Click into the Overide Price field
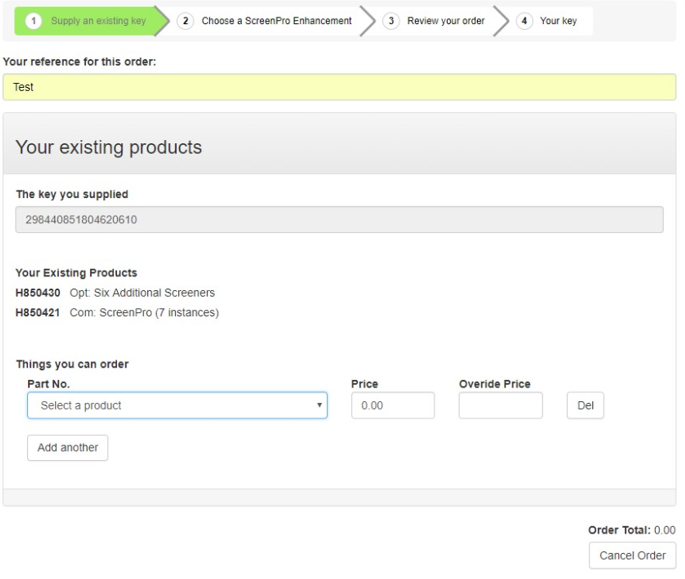 tap(500, 405)
